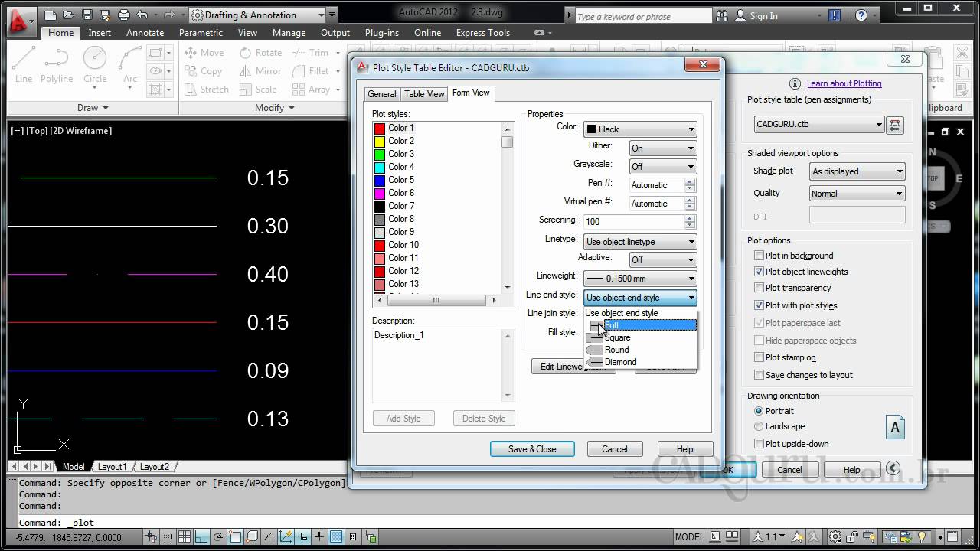Open the Linetype dropdown
This screenshot has height=551, width=980.
coord(640,242)
